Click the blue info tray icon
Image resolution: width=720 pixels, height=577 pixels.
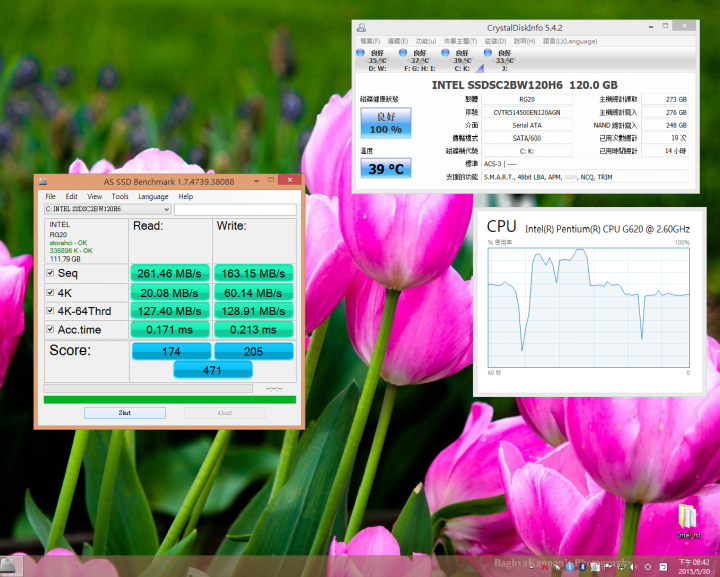click(x=570, y=567)
